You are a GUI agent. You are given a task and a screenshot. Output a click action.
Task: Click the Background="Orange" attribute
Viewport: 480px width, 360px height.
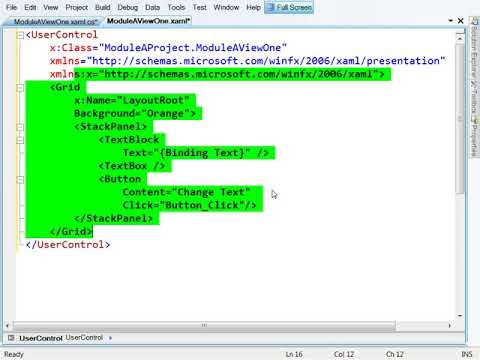[x=135, y=114]
